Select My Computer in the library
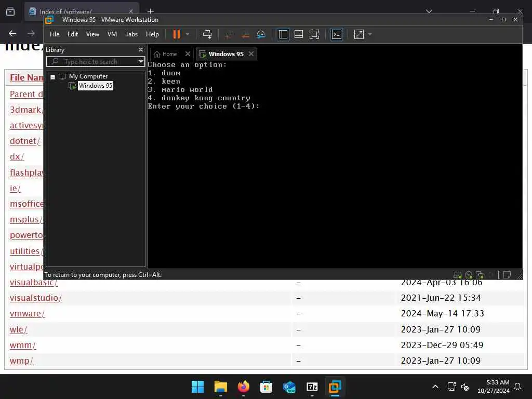The width and height of the screenshot is (532, 399). pos(88,76)
